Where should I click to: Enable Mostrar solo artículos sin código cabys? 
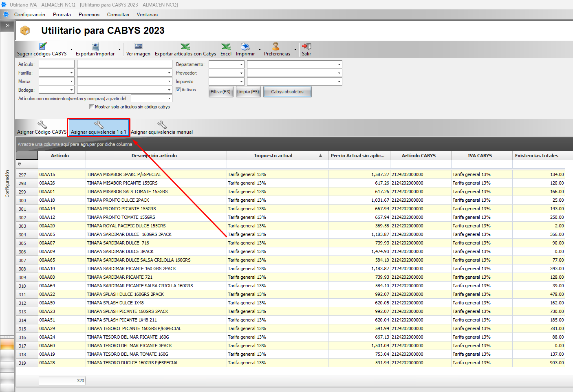pyautogui.click(x=92, y=107)
